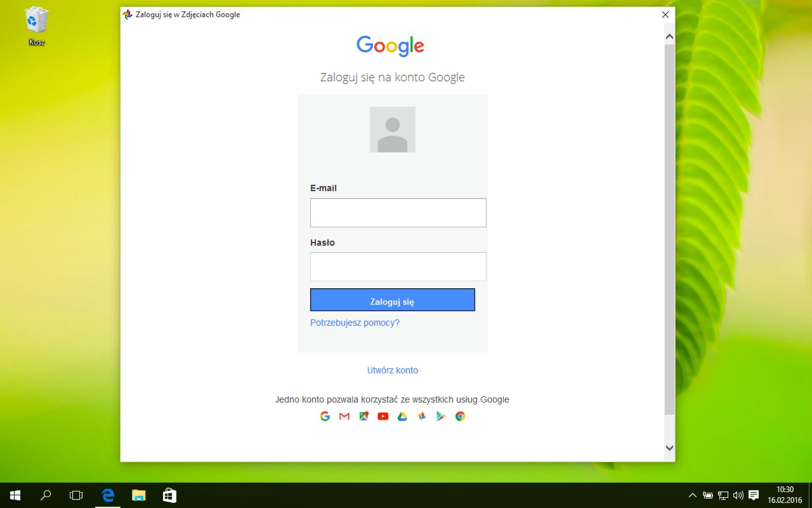Open File Explorer from the taskbar
Screen dimensions: 812x508
click(x=138, y=495)
